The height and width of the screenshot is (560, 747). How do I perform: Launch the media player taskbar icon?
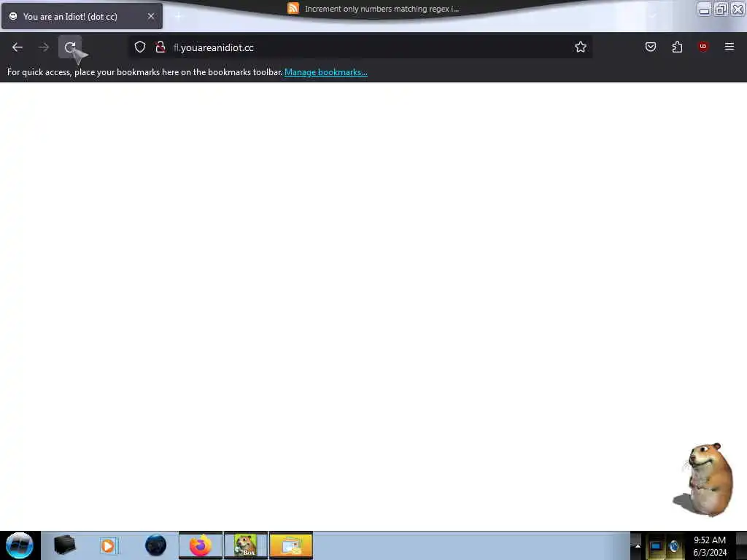[x=108, y=545]
